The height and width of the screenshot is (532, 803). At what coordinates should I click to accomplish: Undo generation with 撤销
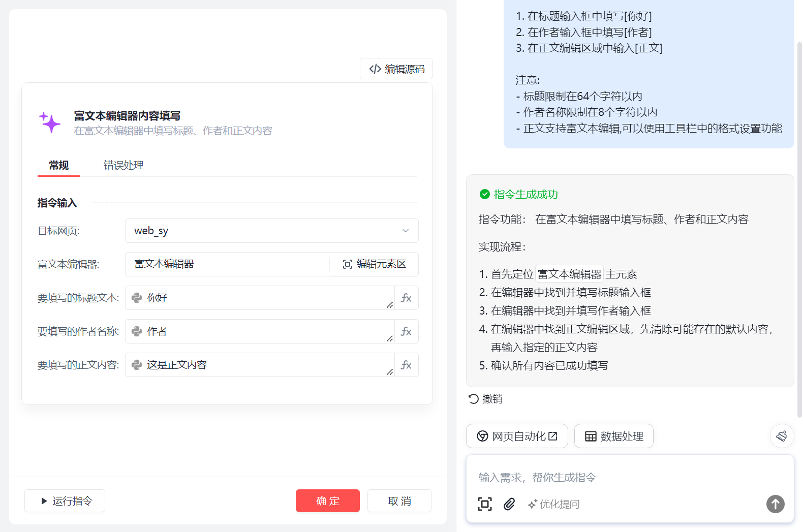tap(485, 399)
